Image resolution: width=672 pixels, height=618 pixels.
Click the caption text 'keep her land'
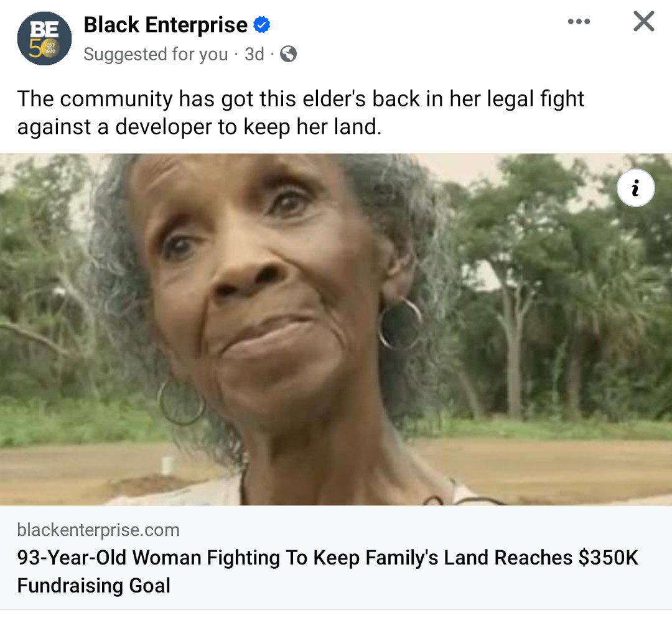tap(312, 127)
